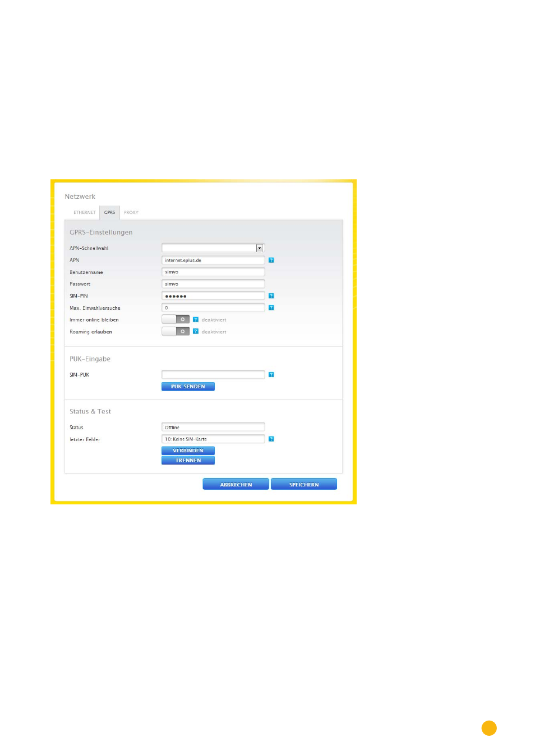Click the VERBINDEN button

(x=188, y=451)
